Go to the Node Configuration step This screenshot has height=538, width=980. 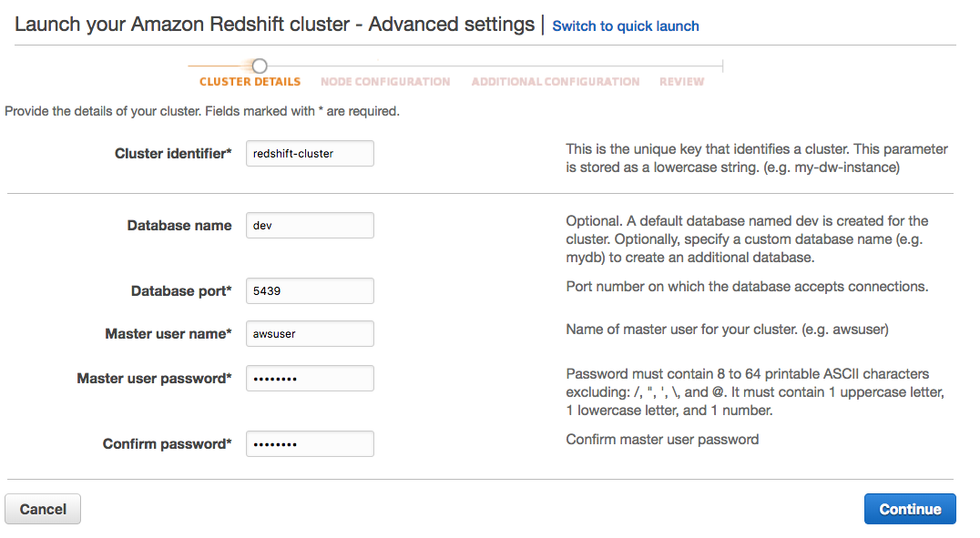click(x=385, y=82)
